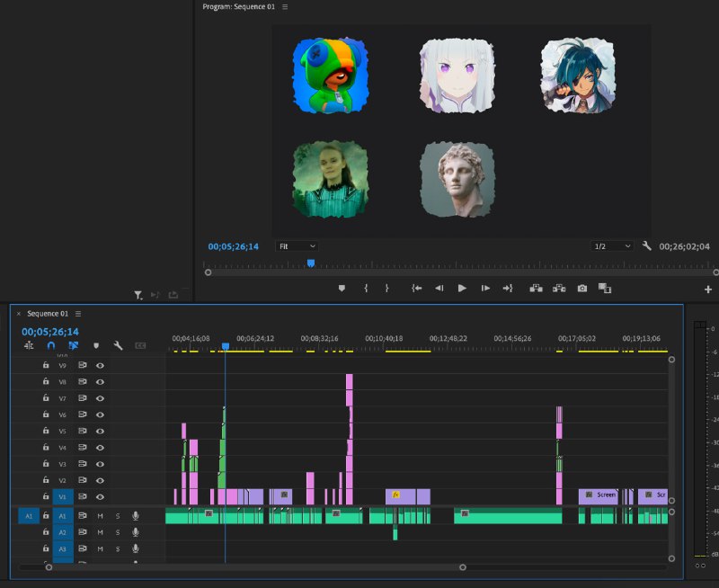Click the A1 source patching button
Screen dimensions: 719x588
tap(29, 516)
